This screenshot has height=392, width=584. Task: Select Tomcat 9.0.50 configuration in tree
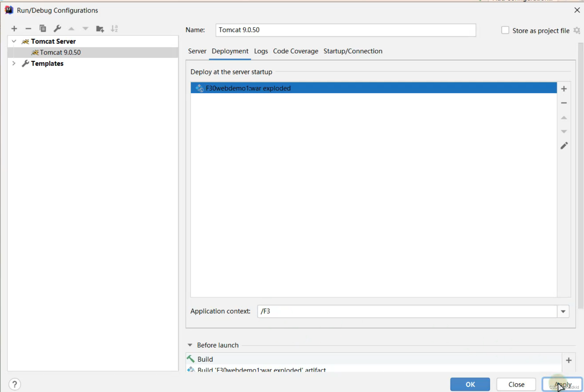click(x=93, y=52)
